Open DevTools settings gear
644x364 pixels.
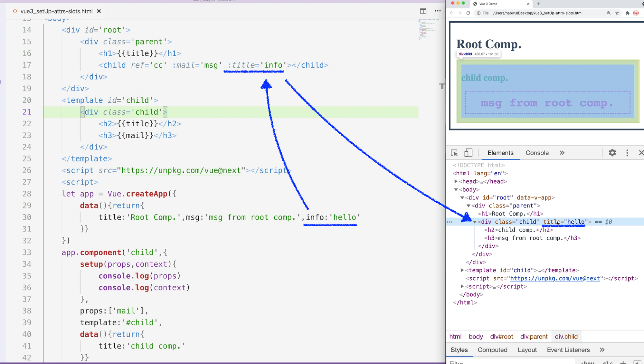[x=612, y=153]
